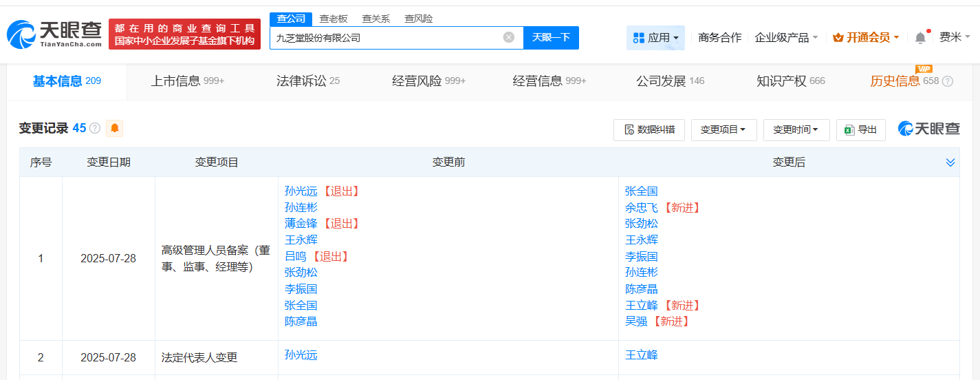The width and height of the screenshot is (980, 380).
Task: Open 王立峰 link in the legal representative row
Action: (x=641, y=355)
